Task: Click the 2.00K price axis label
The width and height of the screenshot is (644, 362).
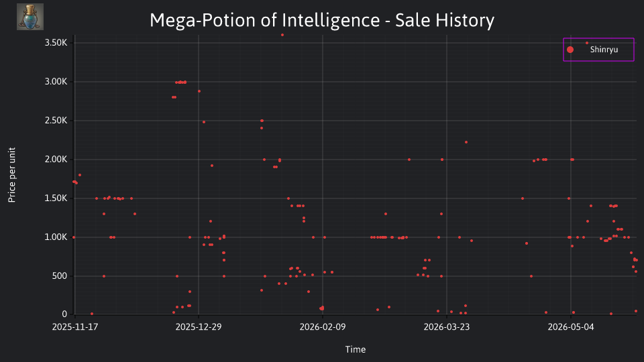Action: (56, 160)
